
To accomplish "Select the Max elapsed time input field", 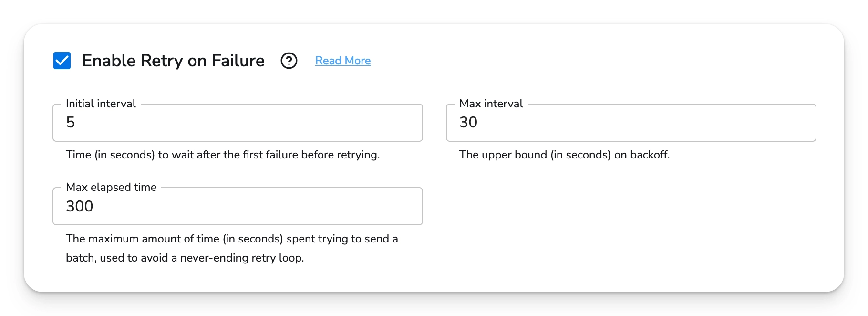I will point(238,206).
